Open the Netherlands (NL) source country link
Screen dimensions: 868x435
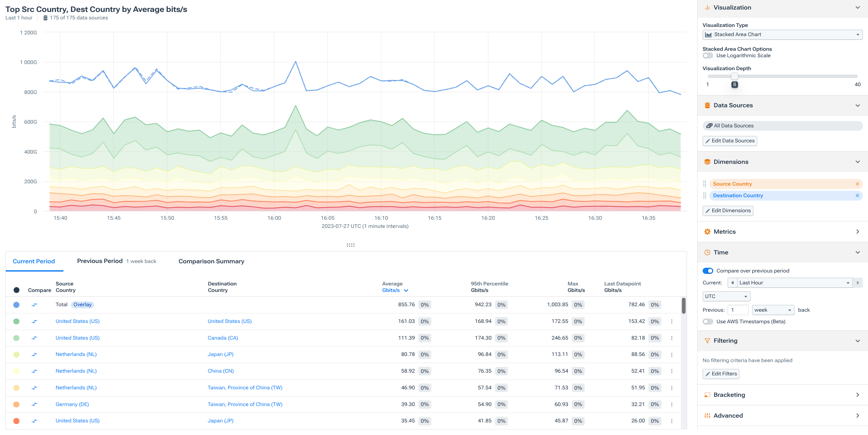[x=76, y=354]
